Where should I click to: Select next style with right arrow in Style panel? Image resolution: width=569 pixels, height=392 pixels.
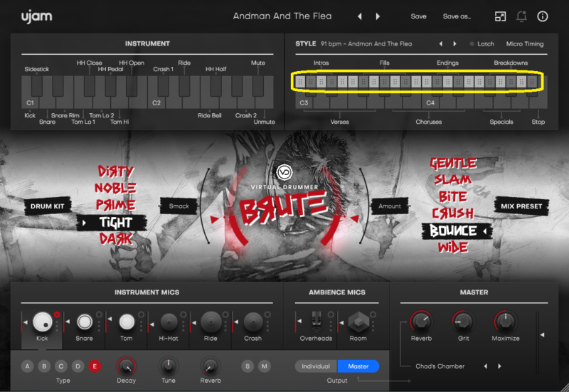point(454,44)
